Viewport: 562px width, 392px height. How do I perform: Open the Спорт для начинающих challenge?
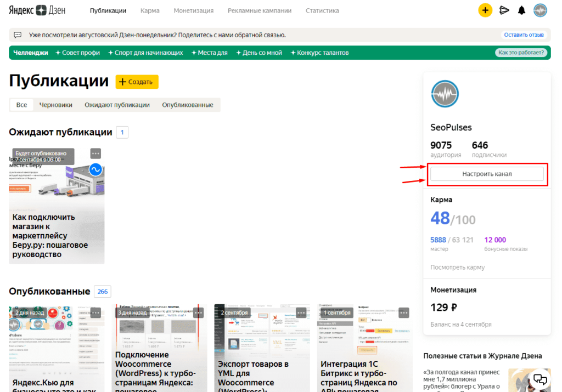(145, 53)
